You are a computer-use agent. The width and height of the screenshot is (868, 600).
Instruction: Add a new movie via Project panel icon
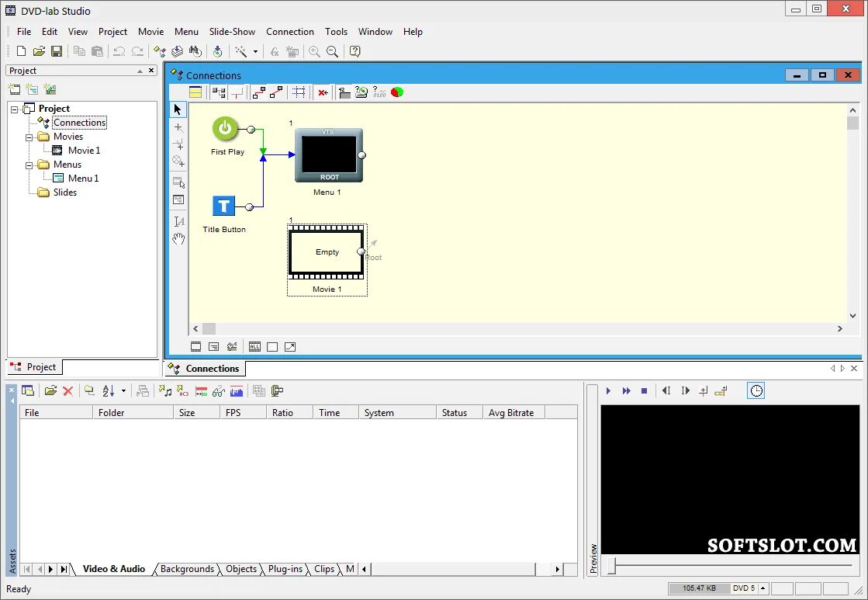click(x=15, y=89)
